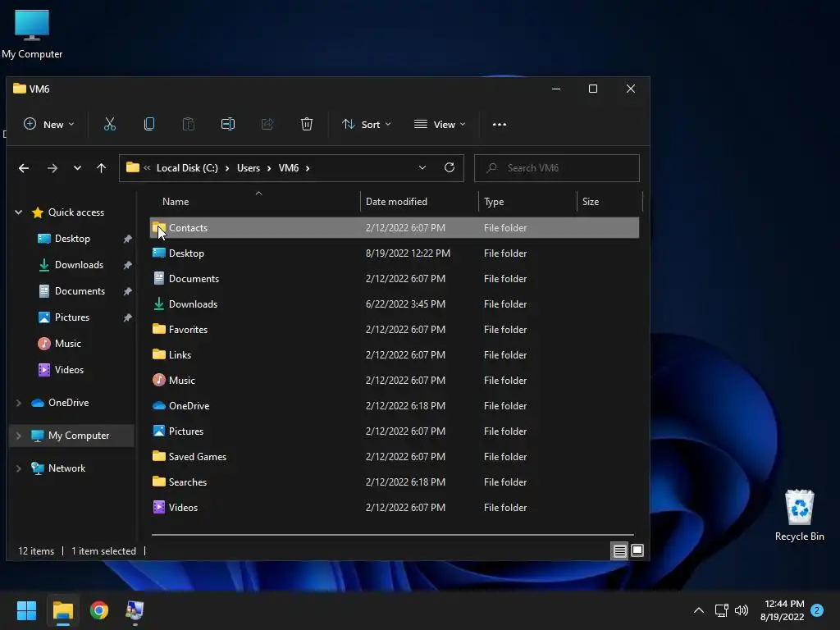Click VM6 breadcrumb in address bar
This screenshot has height=630, width=840.
coord(289,168)
